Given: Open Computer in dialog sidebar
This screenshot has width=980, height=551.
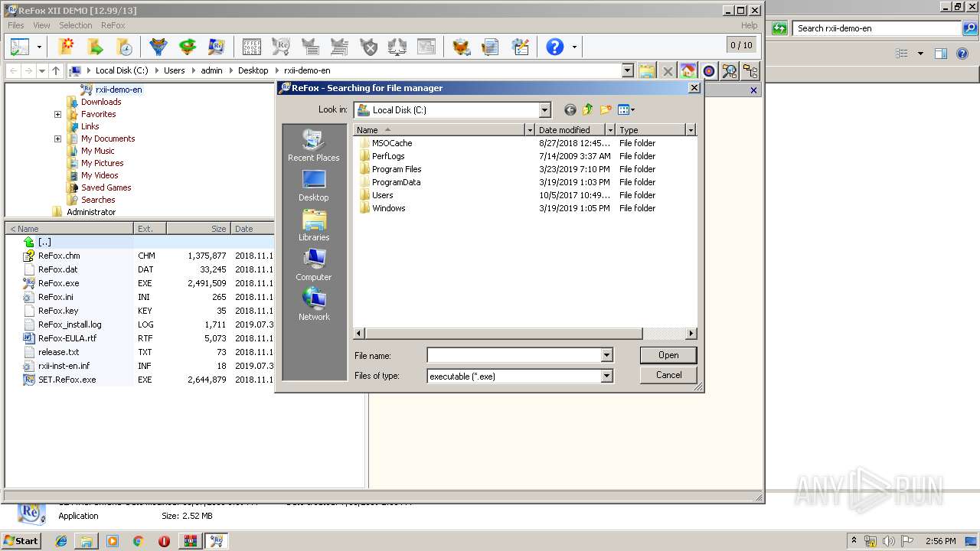Looking at the screenshot, I should point(313,265).
